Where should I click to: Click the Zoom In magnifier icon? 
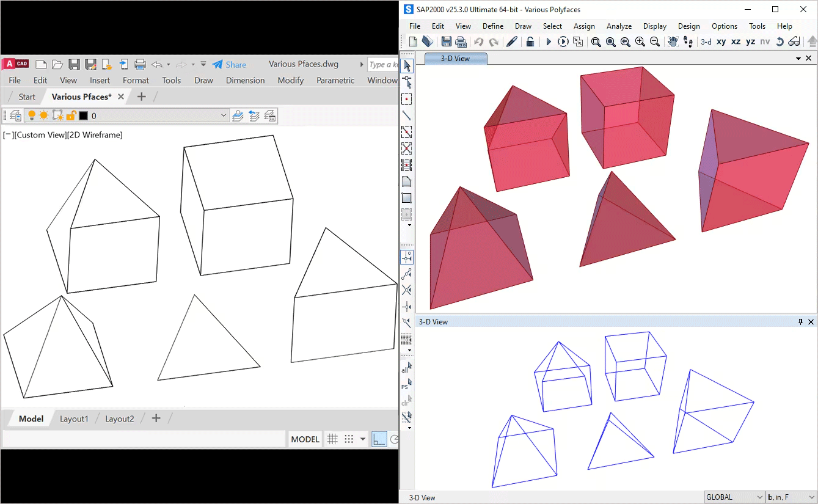[x=640, y=42]
